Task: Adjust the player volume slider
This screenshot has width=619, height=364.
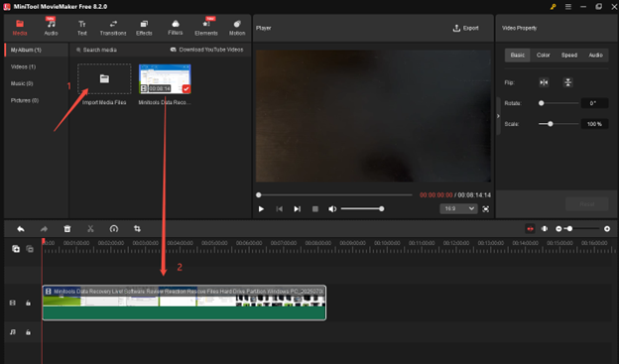Action: click(362, 209)
